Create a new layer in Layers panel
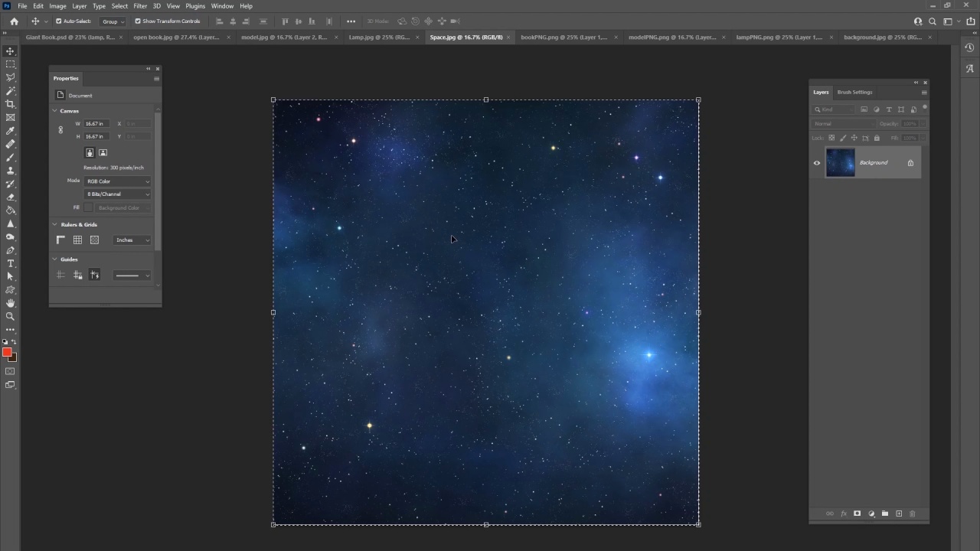The width and height of the screenshot is (980, 551). (899, 514)
